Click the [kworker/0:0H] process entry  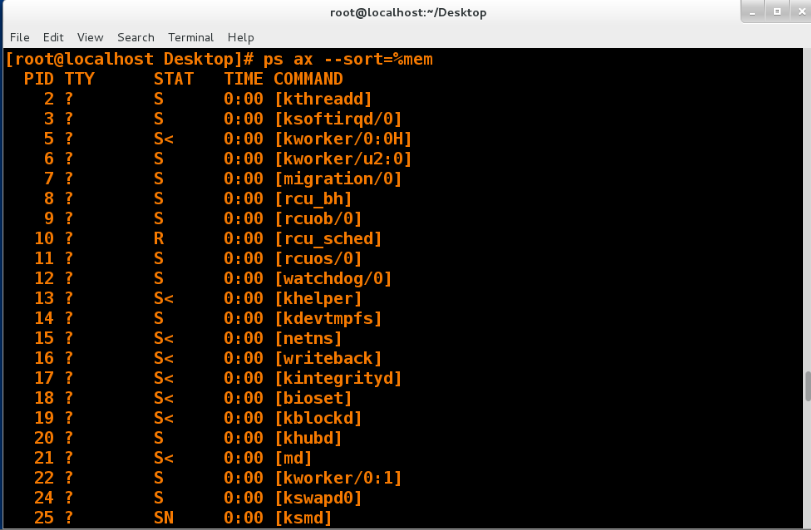(x=343, y=139)
